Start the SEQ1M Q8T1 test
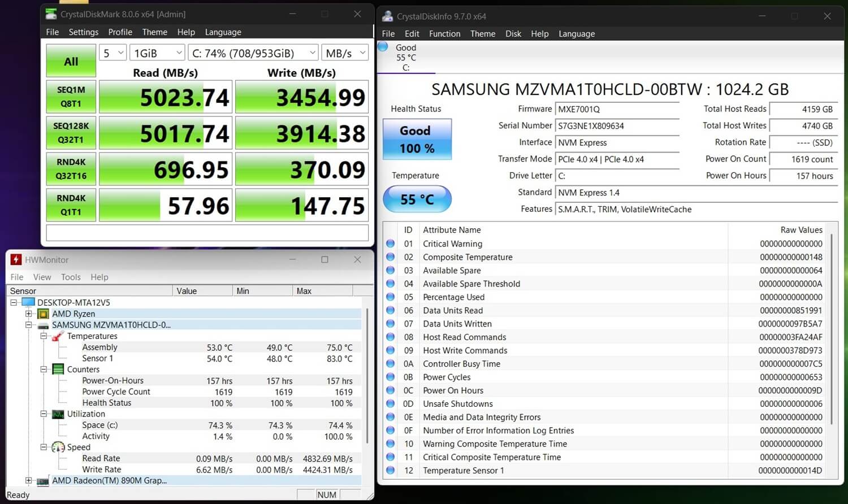 coord(71,97)
